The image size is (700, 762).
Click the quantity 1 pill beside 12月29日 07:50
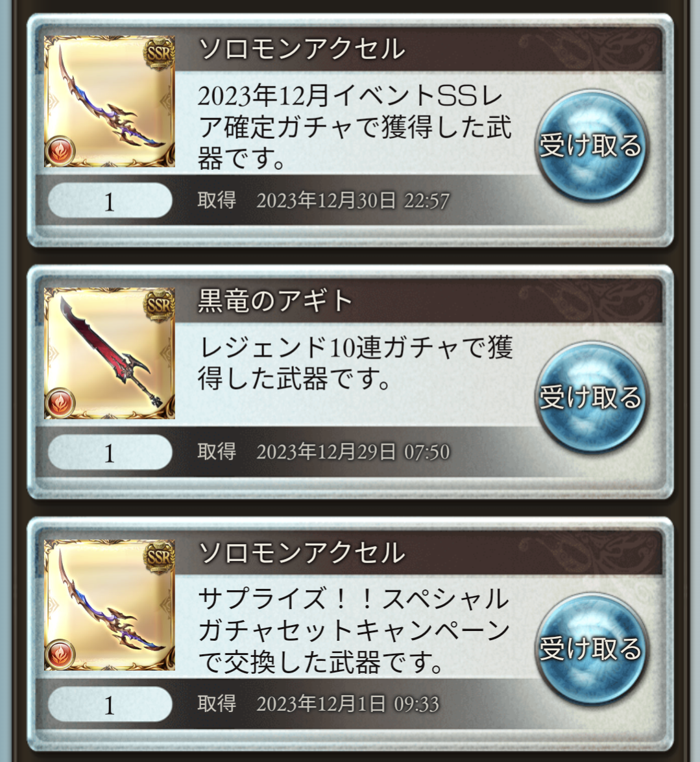pyautogui.click(x=110, y=452)
